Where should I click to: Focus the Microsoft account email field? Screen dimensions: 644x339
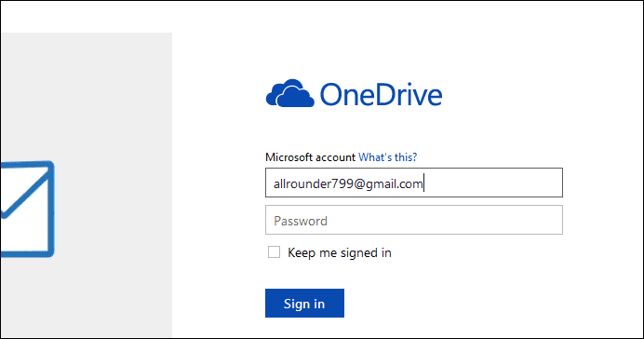click(x=414, y=183)
